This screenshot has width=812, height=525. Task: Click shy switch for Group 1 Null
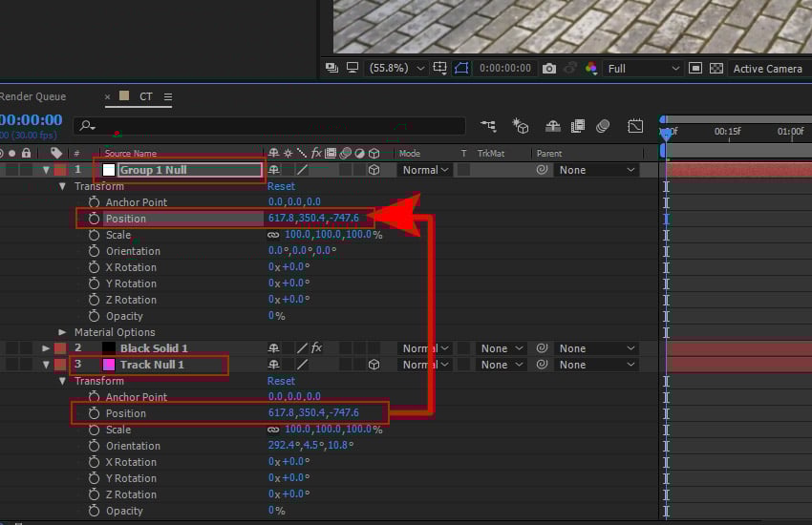[274, 170]
